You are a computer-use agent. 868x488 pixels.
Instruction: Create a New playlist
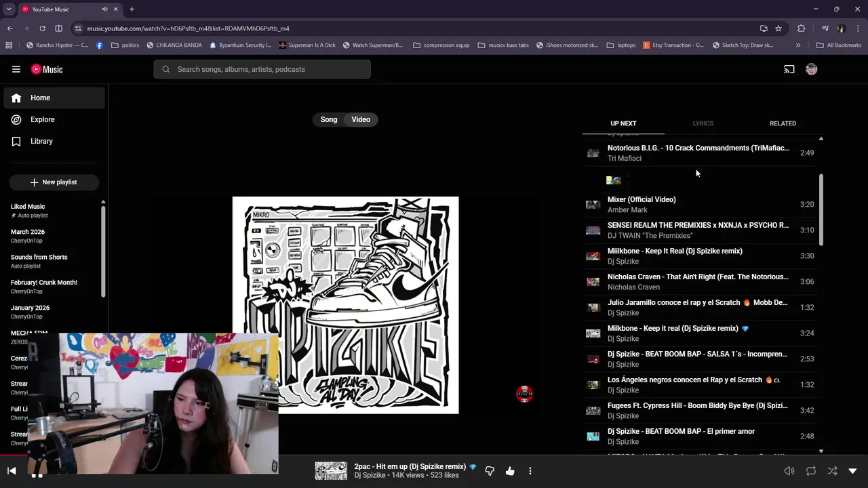tap(54, 182)
